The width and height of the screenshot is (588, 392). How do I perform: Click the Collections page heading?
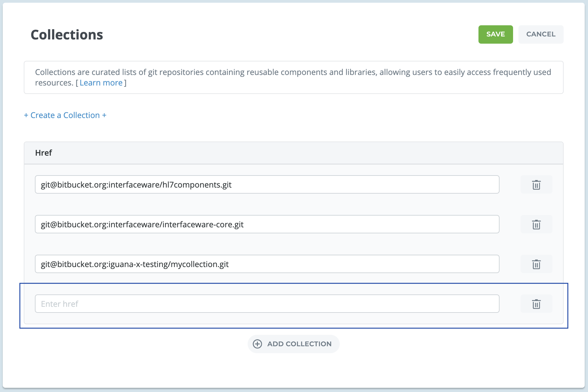click(67, 35)
